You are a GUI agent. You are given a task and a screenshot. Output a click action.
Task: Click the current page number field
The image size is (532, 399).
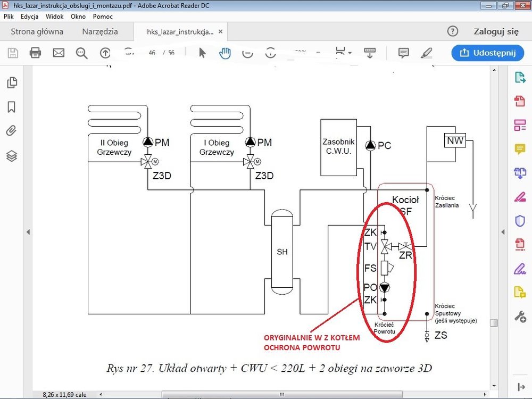point(152,53)
